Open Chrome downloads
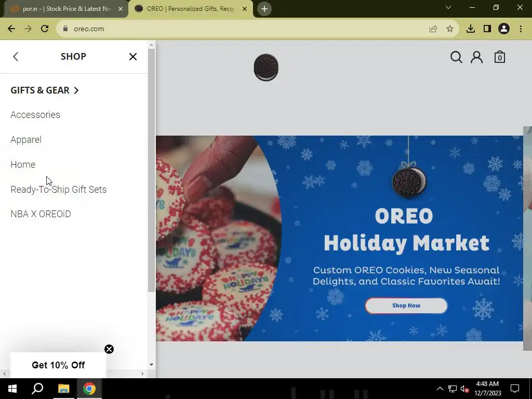This screenshot has height=399, width=532. (471, 29)
